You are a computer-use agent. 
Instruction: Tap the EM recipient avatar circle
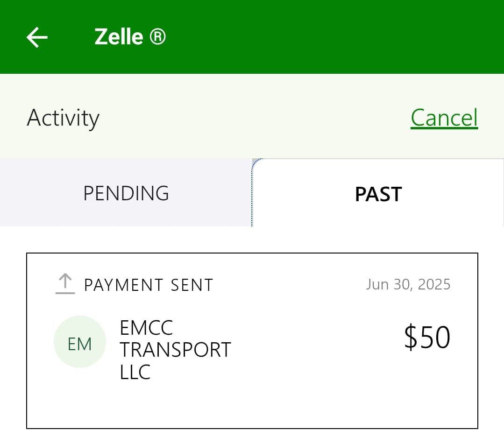click(80, 344)
